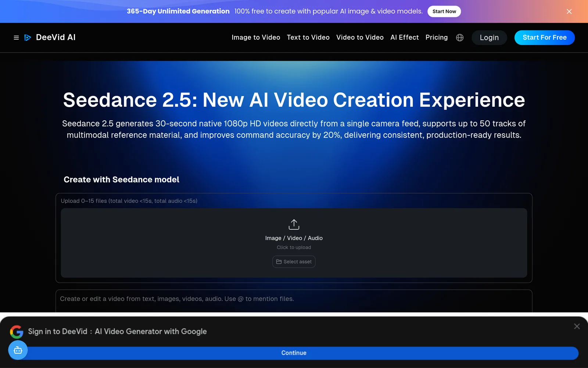The width and height of the screenshot is (588, 368).
Task: Click Start Now in banner
Action: point(444,11)
